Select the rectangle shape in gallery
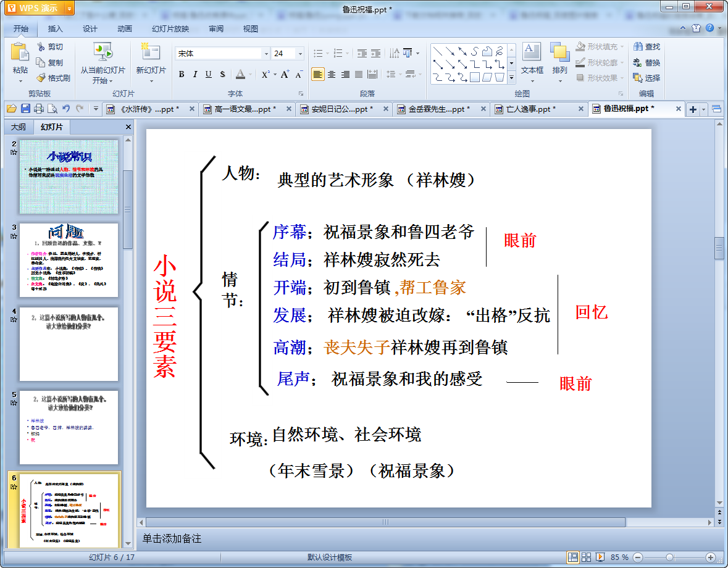The height and width of the screenshot is (568, 728). click(x=474, y=78)
